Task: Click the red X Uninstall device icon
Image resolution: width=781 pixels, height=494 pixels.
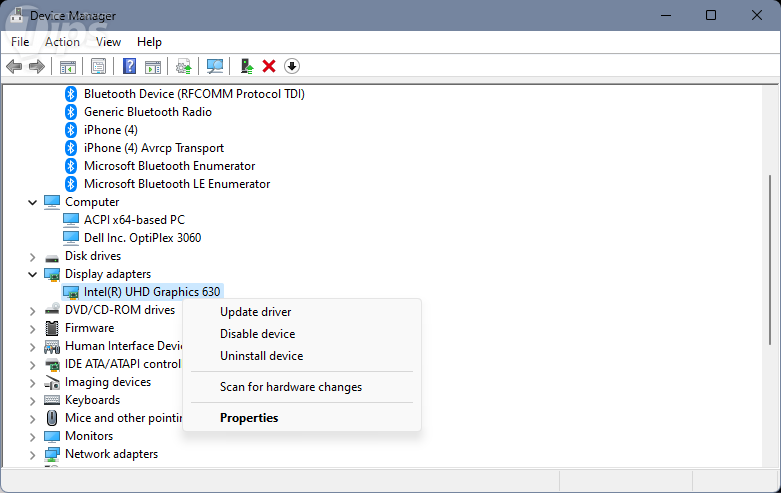Action: pos(269,66)
